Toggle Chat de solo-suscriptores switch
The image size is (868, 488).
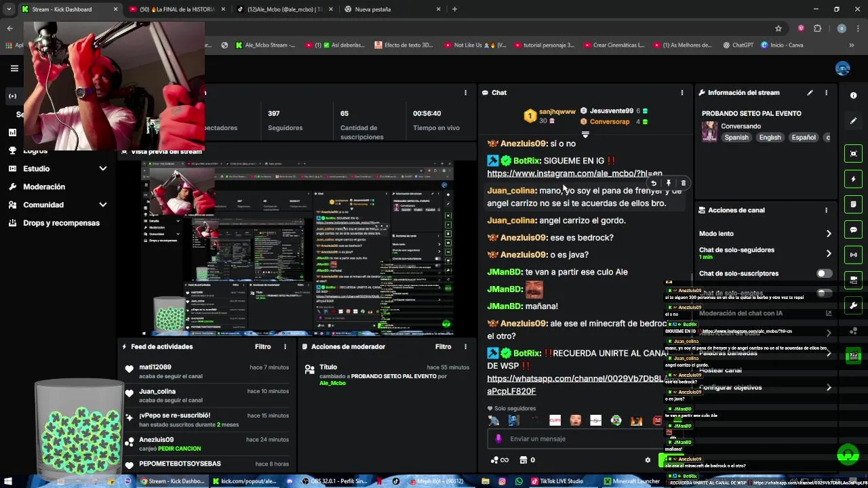823,273
